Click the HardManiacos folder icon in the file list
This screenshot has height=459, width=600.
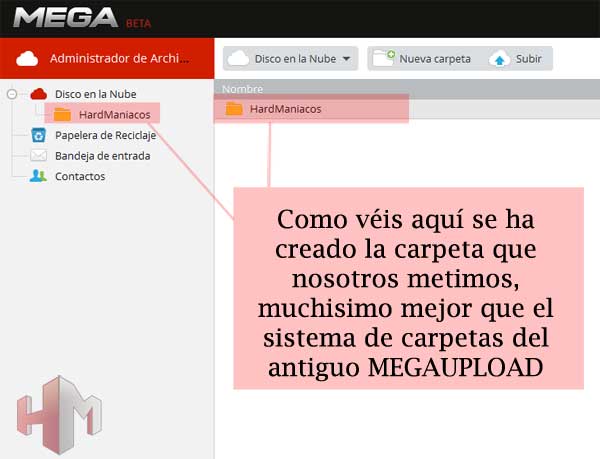click(234, 109)
